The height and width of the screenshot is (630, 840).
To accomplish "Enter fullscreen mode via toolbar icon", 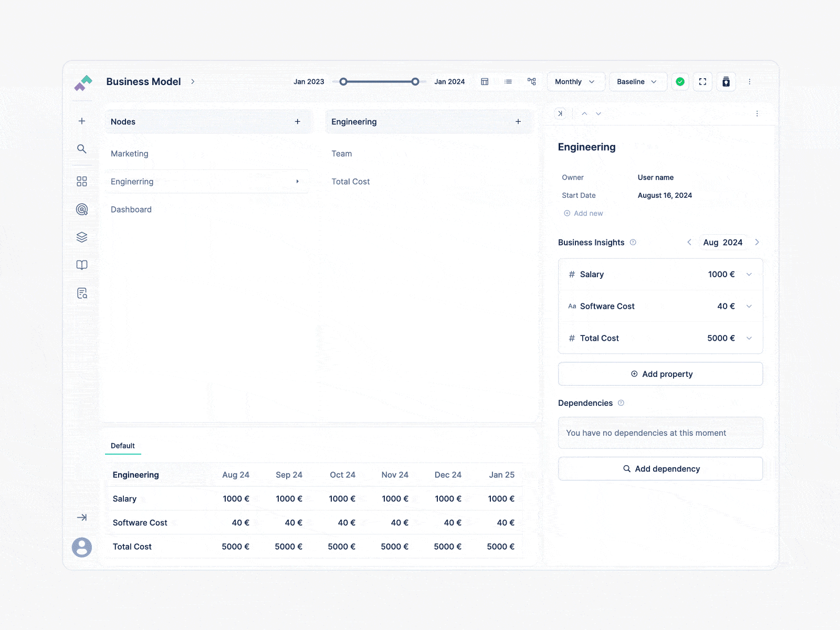I will coord(702,81).
